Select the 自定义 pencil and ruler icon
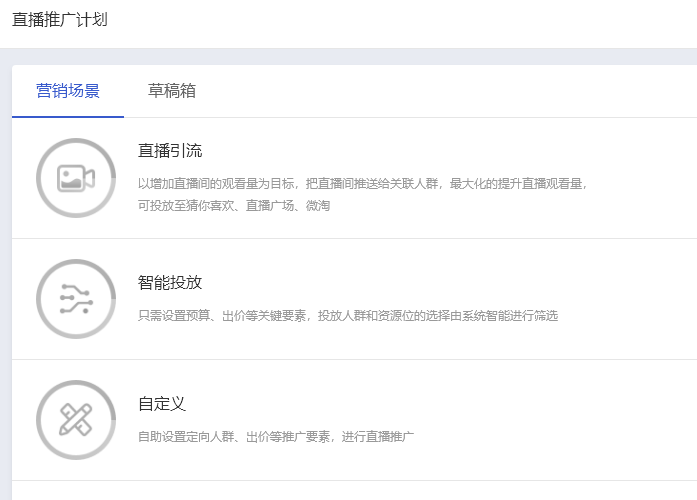The image size is (697, 500). [x=76, y=420]
